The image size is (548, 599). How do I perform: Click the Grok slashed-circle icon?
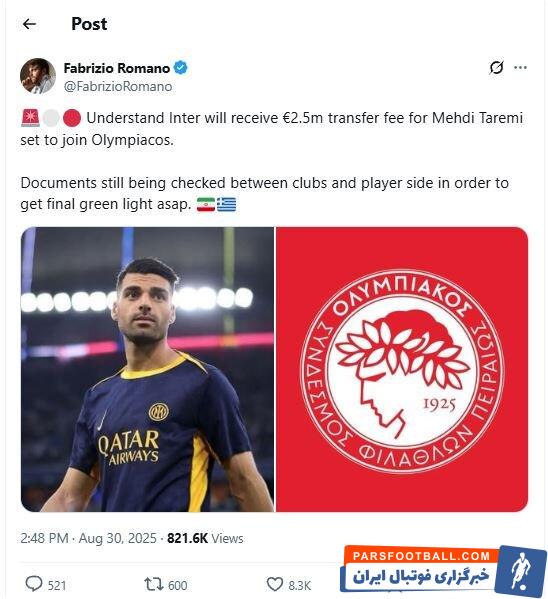click(x=496, y=68)
